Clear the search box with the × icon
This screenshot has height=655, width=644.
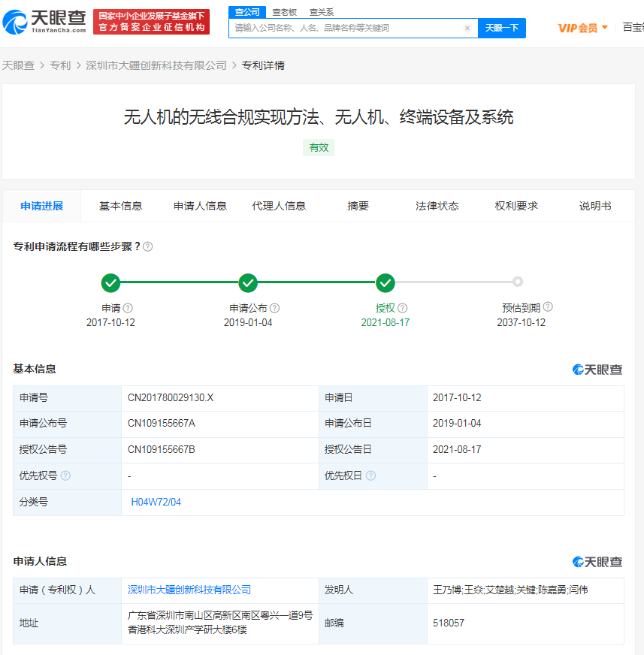[x=467, y=28]
